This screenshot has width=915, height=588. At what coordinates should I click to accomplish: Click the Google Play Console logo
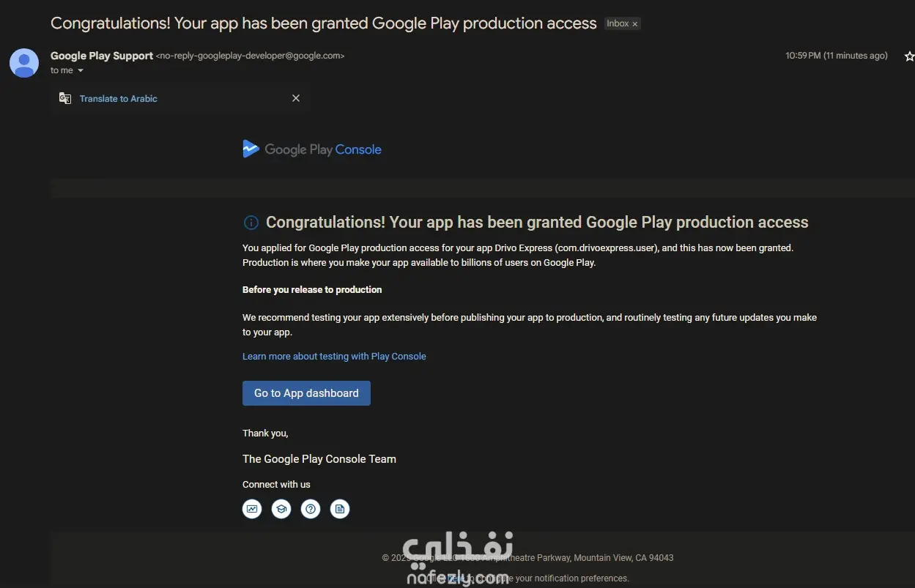pyautogui.click(x=312, y=149)
